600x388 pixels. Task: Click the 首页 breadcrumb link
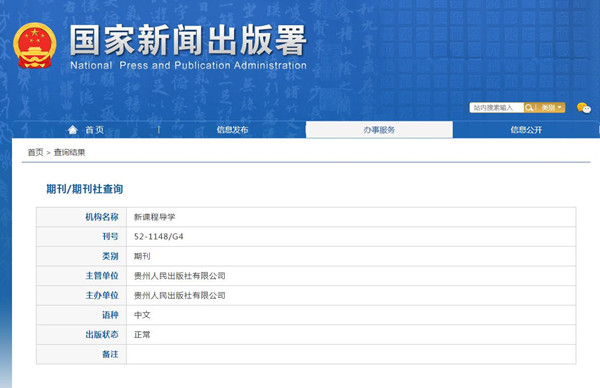tap(36, 152)
